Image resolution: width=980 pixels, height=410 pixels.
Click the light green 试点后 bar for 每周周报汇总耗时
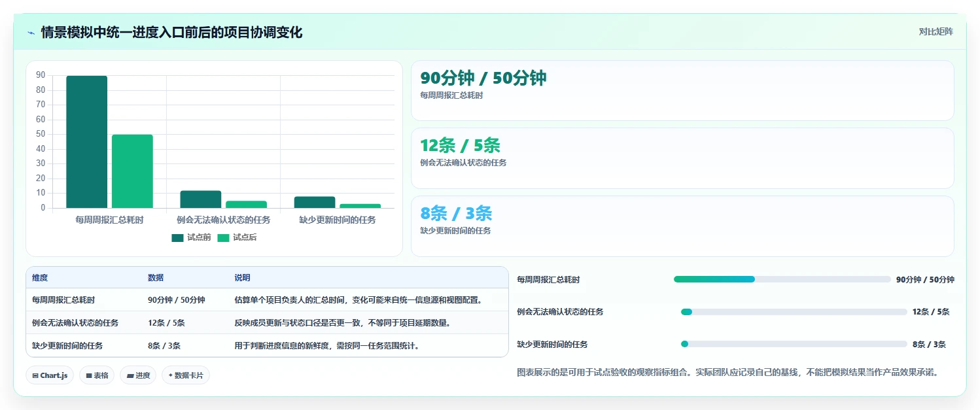pyautogui.click(x=132, y=171)
